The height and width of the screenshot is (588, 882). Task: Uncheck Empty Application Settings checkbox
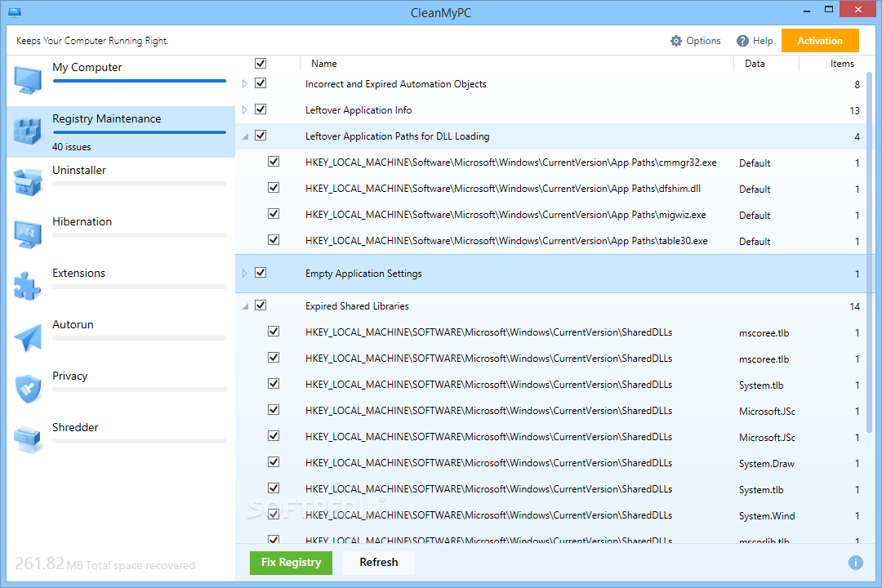click(261, 272)
